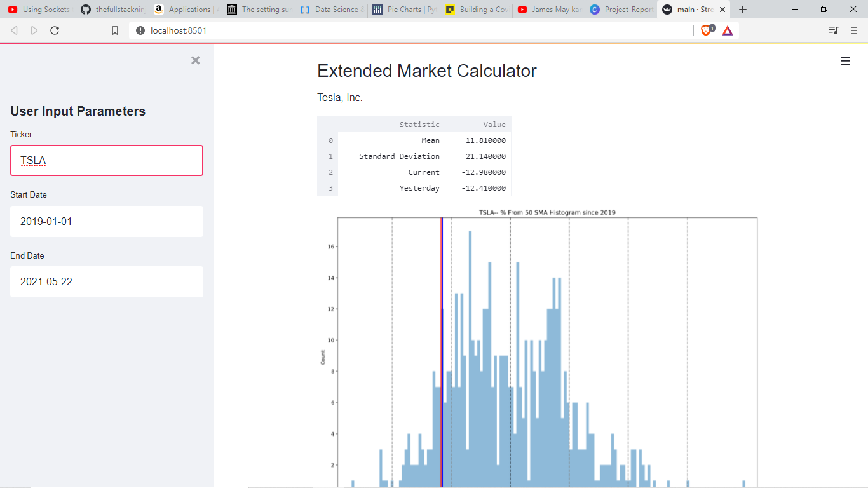Screen dimensions: 868x488
Task: Restore down the browser window
Action: point(824,9)
